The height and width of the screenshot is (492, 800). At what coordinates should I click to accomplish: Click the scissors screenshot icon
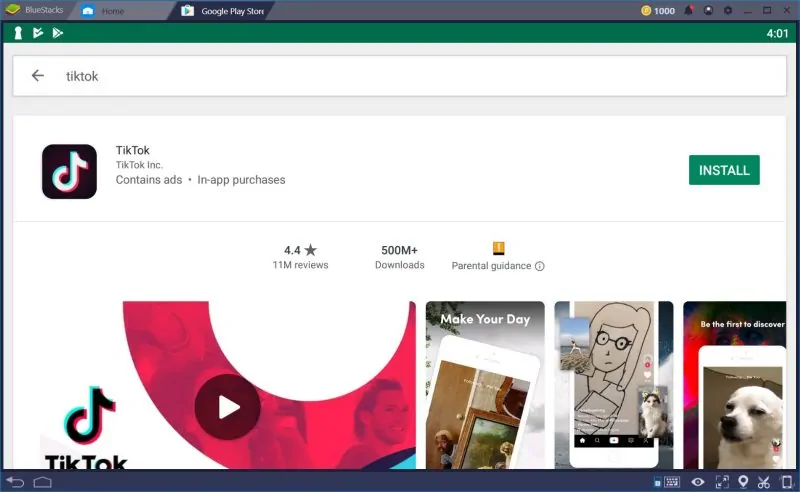pos(764,482)
